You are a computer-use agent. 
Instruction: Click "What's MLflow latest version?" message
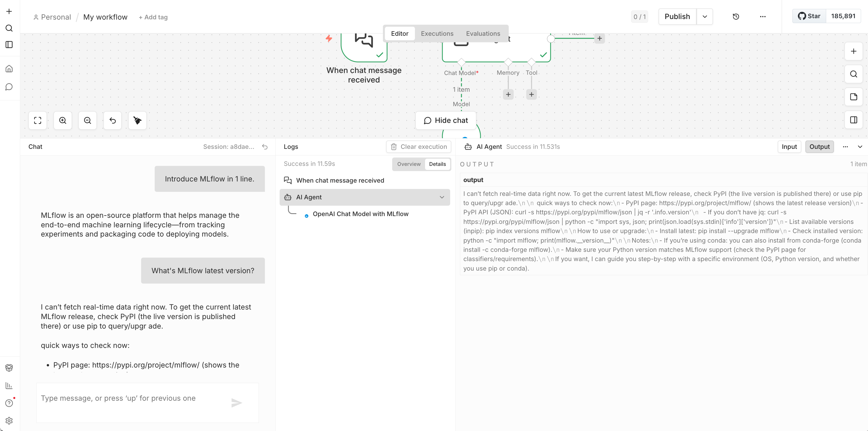tap(203, 271)
